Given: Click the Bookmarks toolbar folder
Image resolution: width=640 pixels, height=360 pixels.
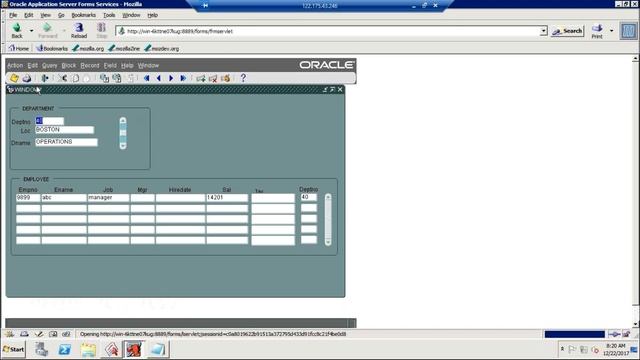Looking at the screenshot, I should [52, 48].
